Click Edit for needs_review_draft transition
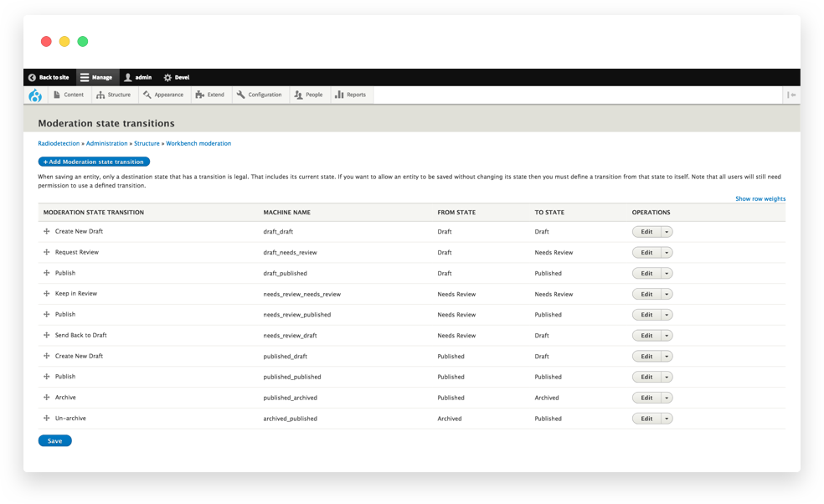Image resolution: width=824 pixels, height=504 pixels. click(646, 336)
